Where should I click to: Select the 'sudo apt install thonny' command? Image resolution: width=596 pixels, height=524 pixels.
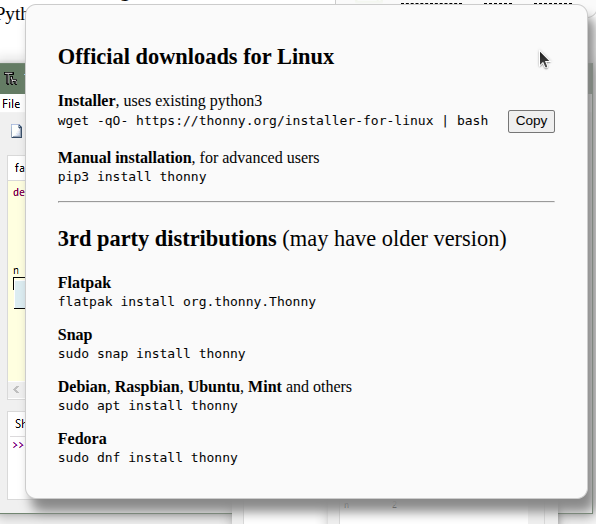tap(147, 406)
